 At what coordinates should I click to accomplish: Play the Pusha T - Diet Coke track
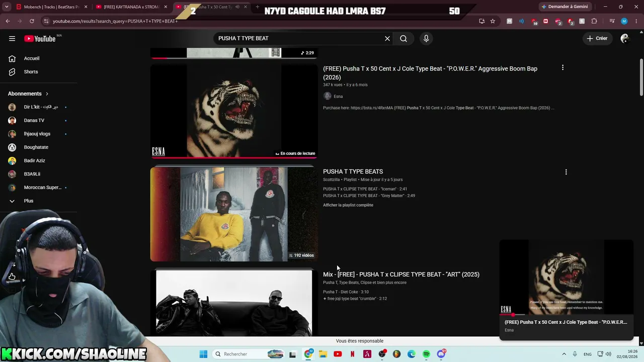346,292
